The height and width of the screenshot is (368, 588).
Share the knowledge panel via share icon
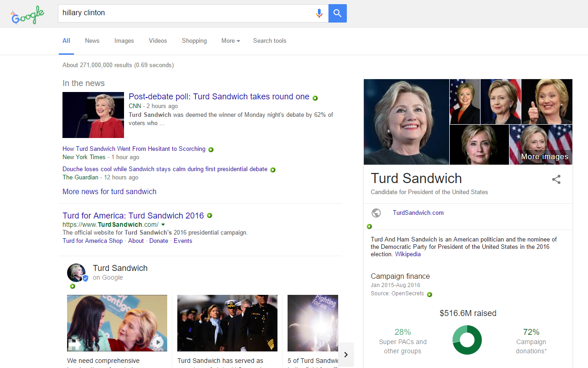(x=556, y=179)
